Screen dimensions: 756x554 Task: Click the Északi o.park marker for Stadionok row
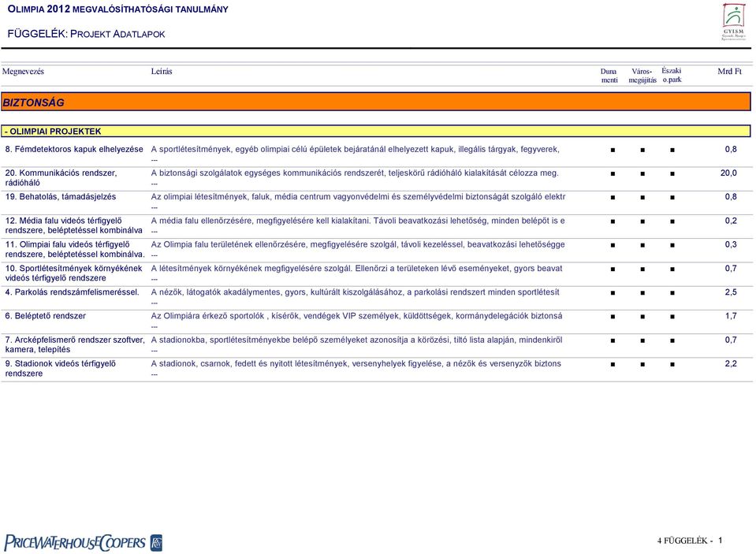point(672,365)
